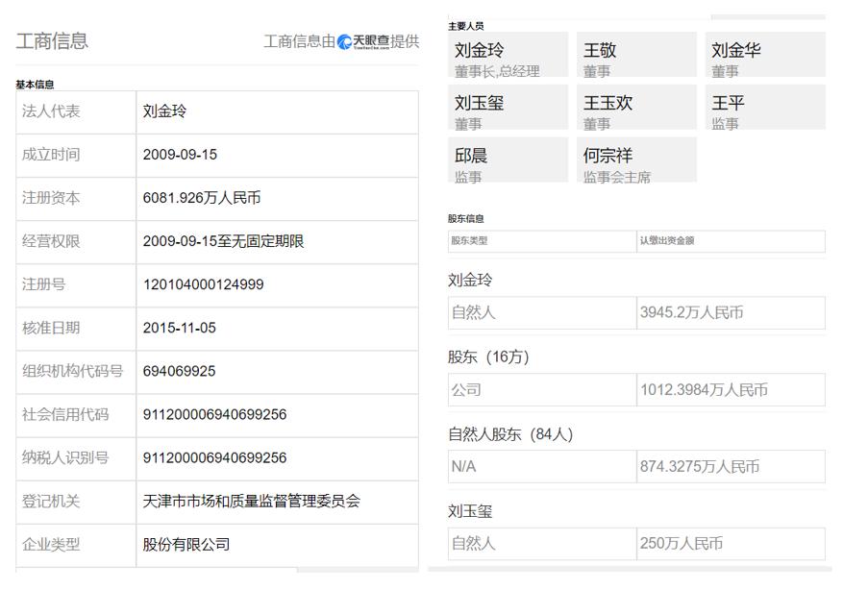Expand the 自然人股东 (84人) entry
Screen dimensions: 868x590
coord(507,433)
